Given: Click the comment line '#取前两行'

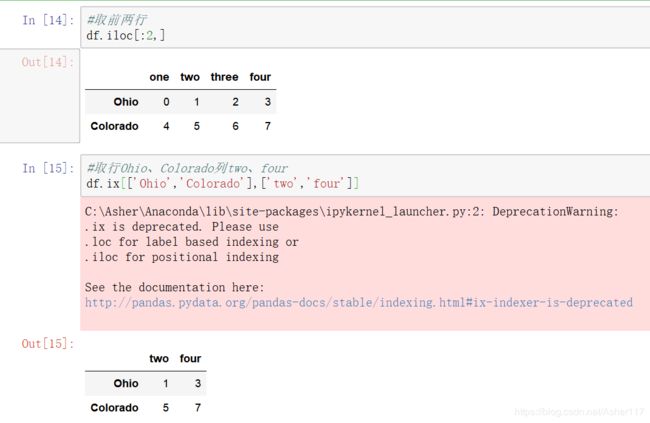Looking at the screenshot, I should (116, 20).
